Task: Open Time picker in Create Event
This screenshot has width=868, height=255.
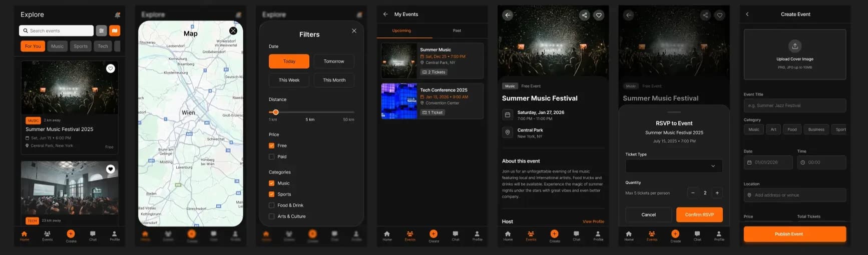Action: point(821,162)
